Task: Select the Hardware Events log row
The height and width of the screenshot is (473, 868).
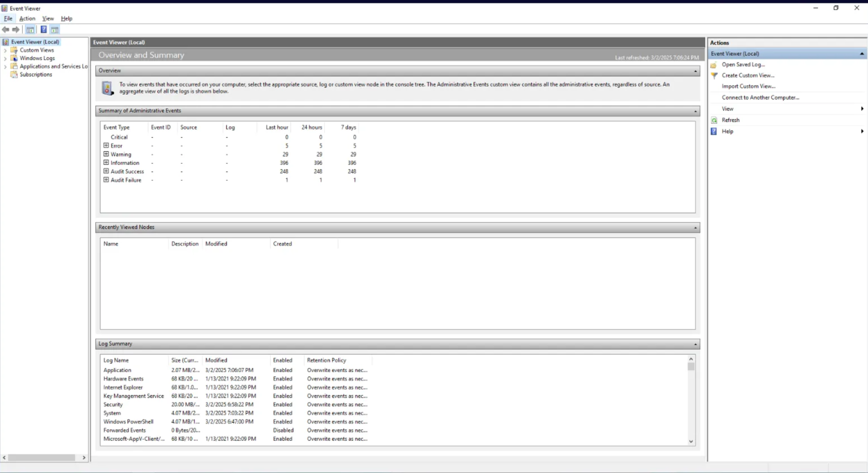Action: pyautogui.click(x=236, y=379)
